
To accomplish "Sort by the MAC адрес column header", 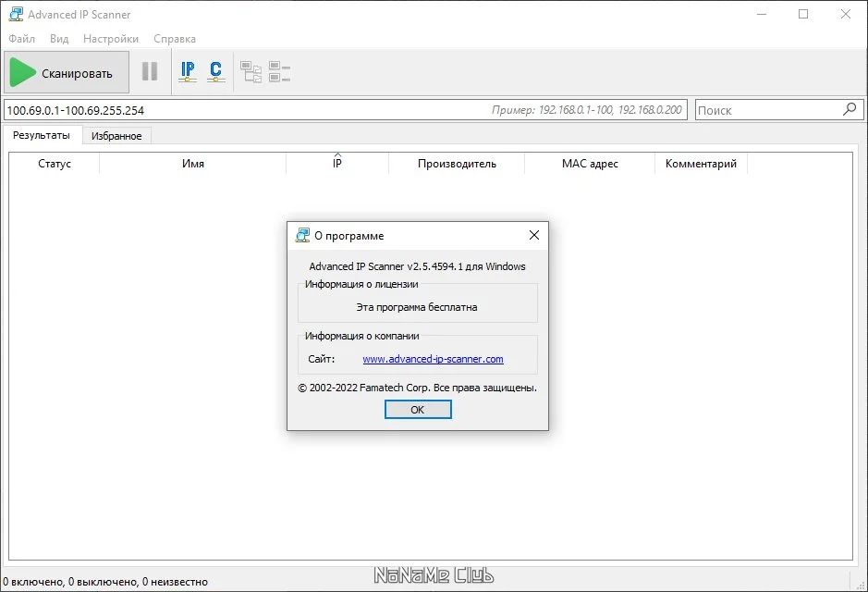I will click(590, 164).
